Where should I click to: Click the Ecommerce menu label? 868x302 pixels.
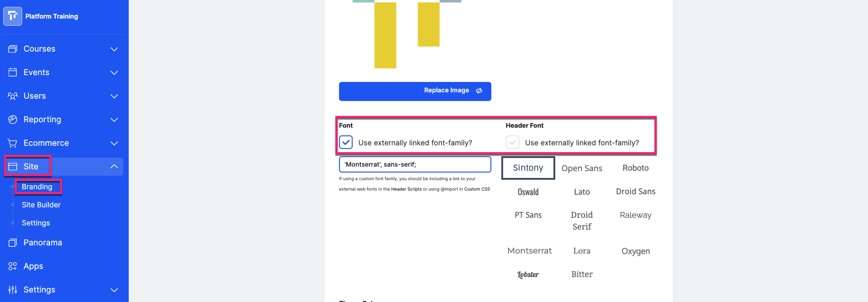pos(46,143)
